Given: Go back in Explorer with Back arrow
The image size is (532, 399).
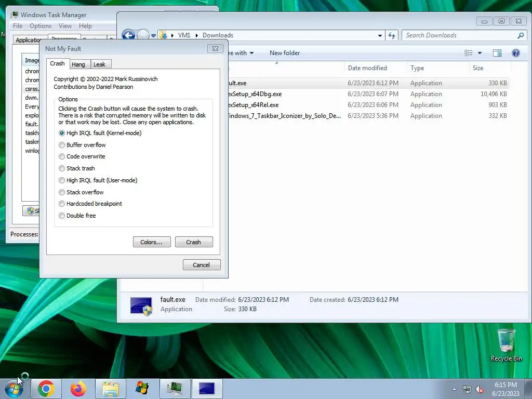Looking at the screenshot, I should [129, 35].
